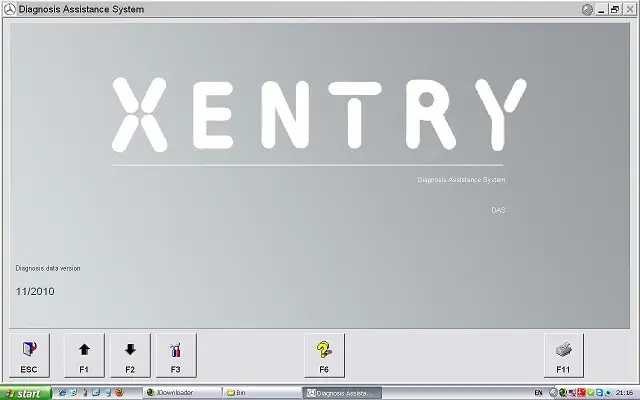Click the F1 up-arrow button

84,356
